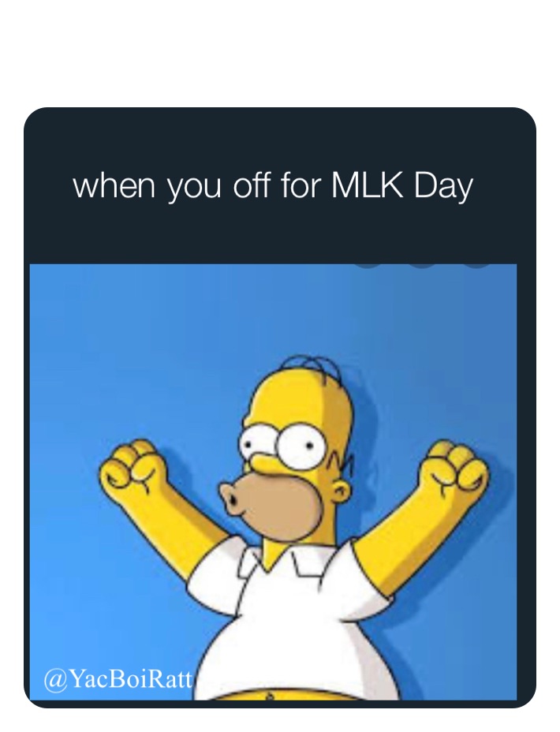Click the cropped dark circles above the image

[x=421, y=267]
